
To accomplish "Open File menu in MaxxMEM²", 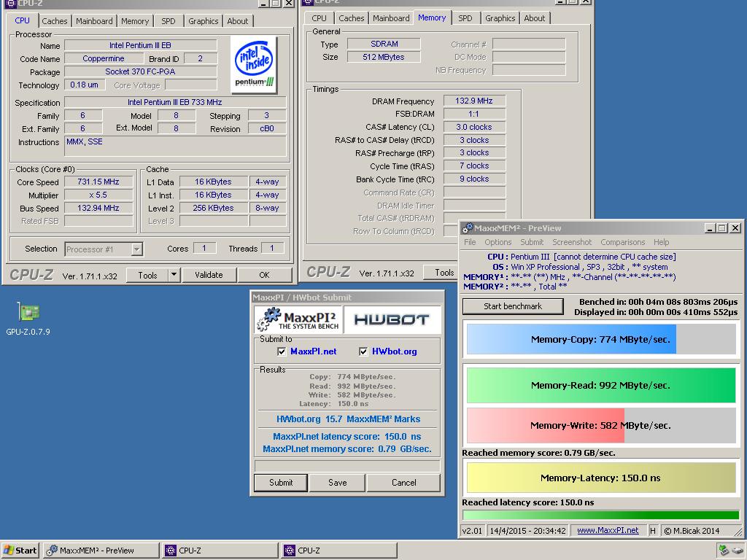I will click(470, 242).
